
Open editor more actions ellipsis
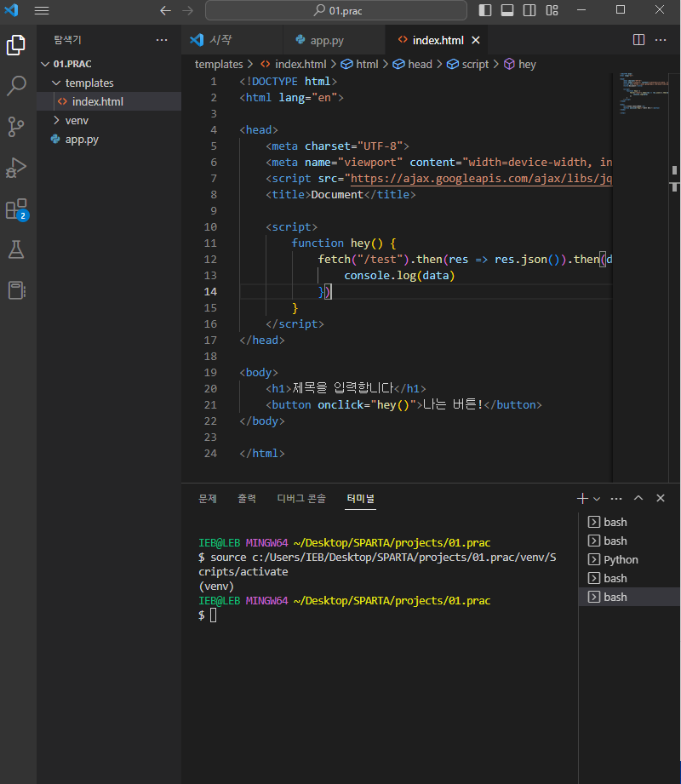tap(661, 40)
